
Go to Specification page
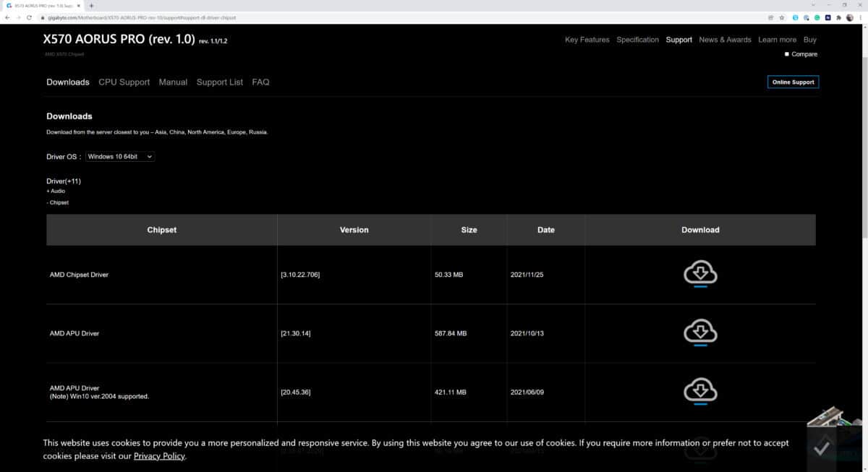(637, 40)
